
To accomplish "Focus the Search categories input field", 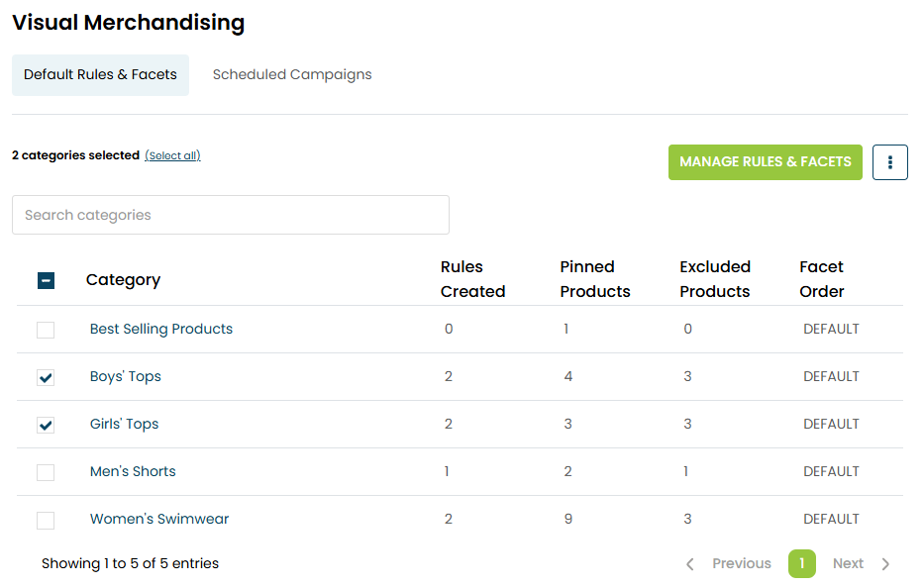I will click(230, 215).
